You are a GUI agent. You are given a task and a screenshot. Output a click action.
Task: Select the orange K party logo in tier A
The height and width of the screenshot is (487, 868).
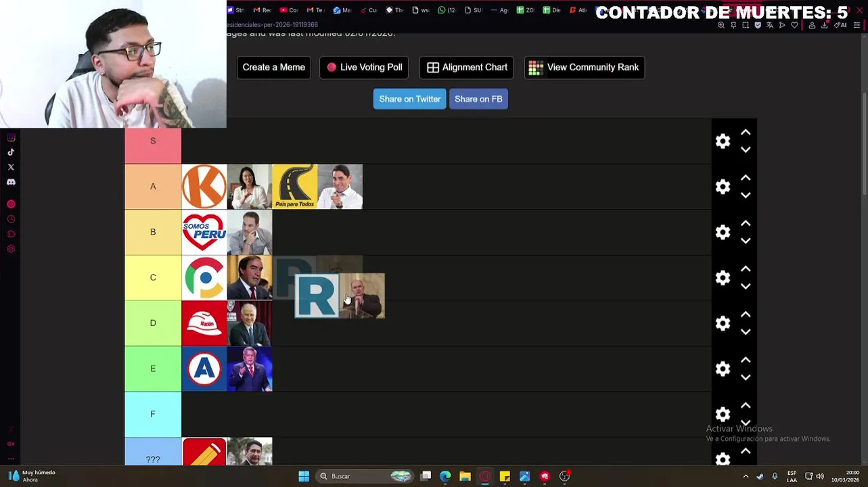[x=204, y=187]
